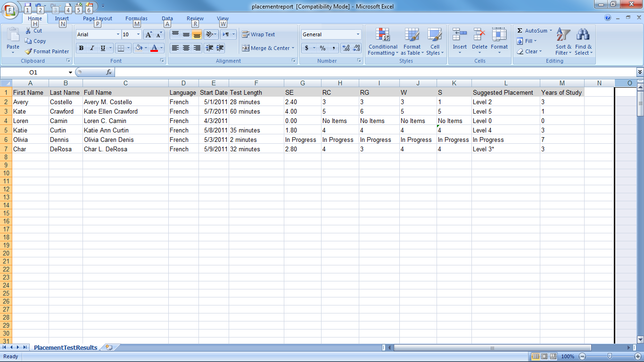Toggle Center text alignment
Viewport: 644px width, 362px height.
(186, 48)
